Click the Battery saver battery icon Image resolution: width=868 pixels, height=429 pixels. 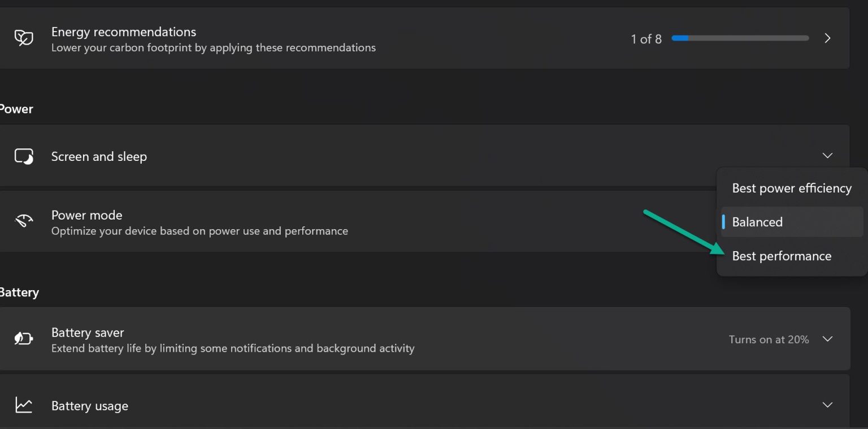point(24,339)
